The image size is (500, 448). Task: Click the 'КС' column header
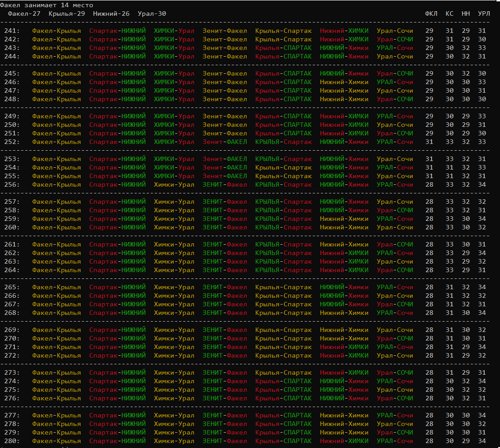(450, 13)
